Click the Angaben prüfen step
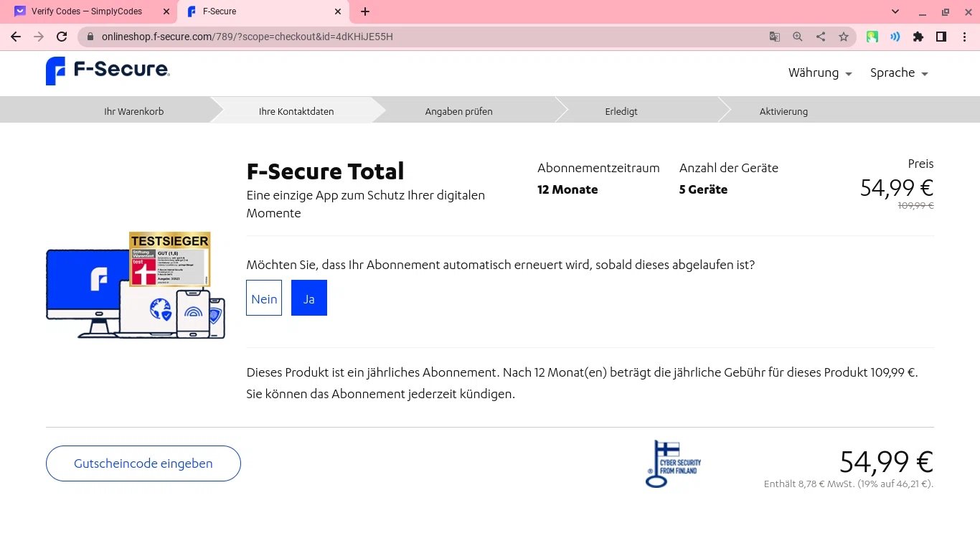 point(458,111)
